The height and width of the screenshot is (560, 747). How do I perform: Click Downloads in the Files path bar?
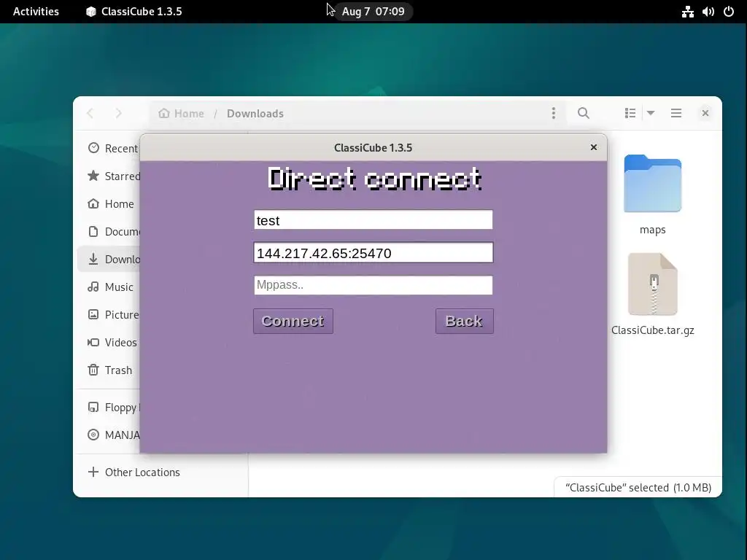coord(255,113)
